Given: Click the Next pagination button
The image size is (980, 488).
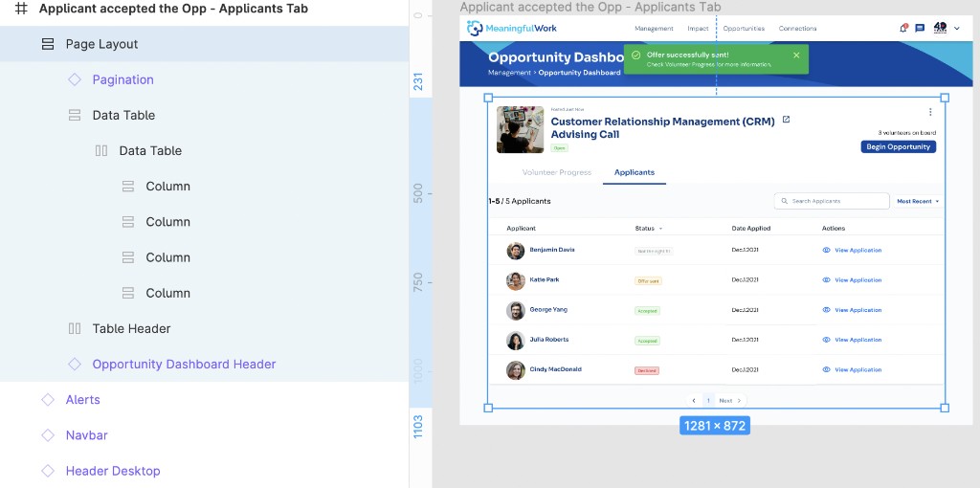Looking at the screenshot, I should (729, 401).
